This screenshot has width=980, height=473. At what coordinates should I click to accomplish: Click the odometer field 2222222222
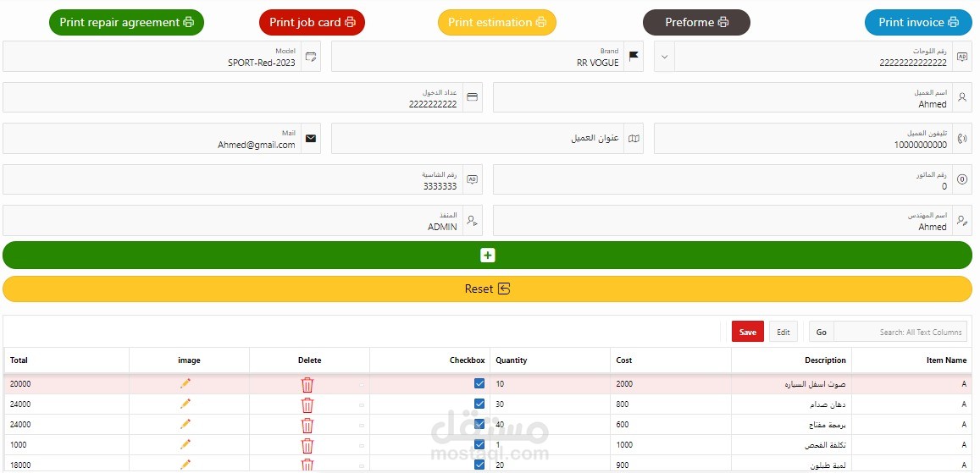232,97
